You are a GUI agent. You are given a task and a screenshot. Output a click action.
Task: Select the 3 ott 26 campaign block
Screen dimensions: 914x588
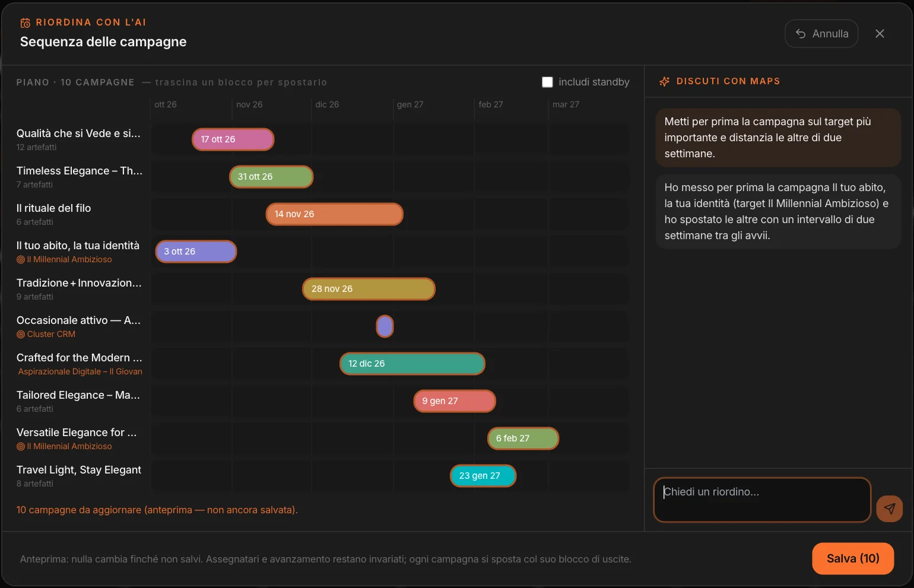pos(196,252)
